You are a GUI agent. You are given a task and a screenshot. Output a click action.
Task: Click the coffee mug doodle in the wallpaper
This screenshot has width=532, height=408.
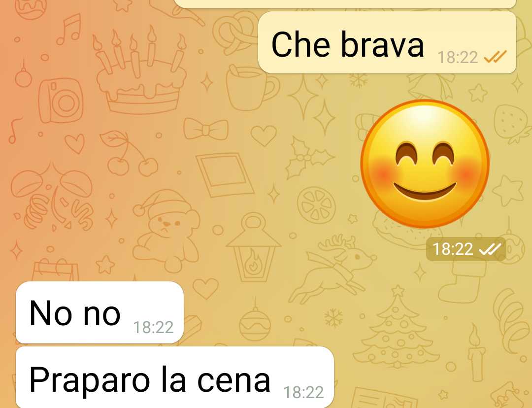[x=252, y=88]
